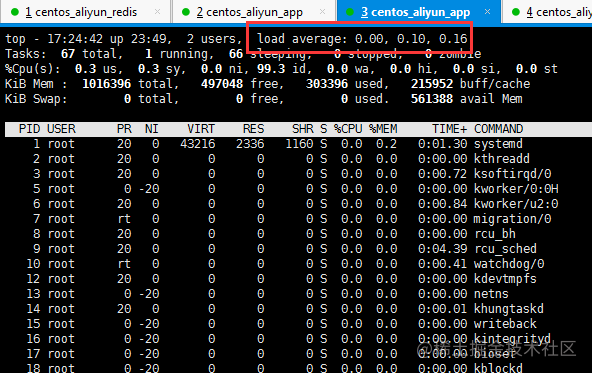This screenshot has width=592, height=373.
Task: Click green status dot on redis tab
Action: point(15,12)
